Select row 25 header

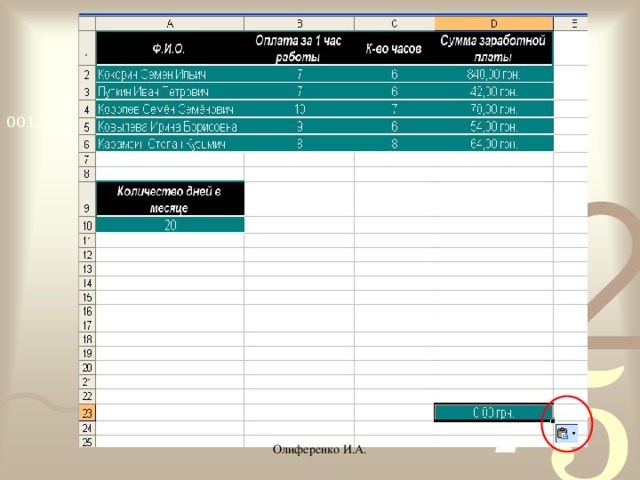click(x=87, y=442)
